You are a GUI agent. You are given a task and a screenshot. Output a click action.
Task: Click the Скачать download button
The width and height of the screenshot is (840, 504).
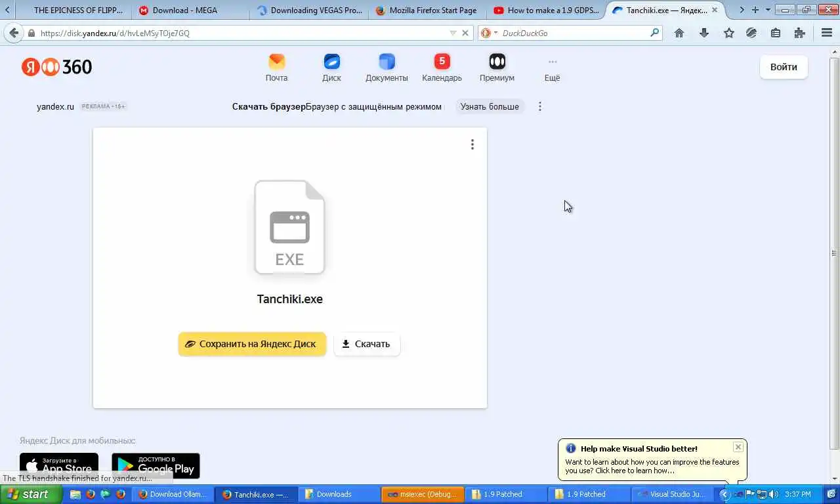click(x=367, y=344)
